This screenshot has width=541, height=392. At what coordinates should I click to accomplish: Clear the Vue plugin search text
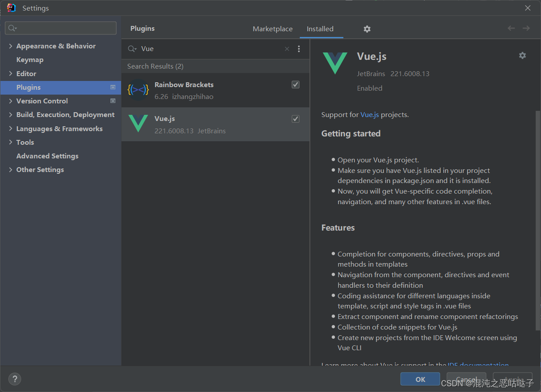click(x=287, y=49)
